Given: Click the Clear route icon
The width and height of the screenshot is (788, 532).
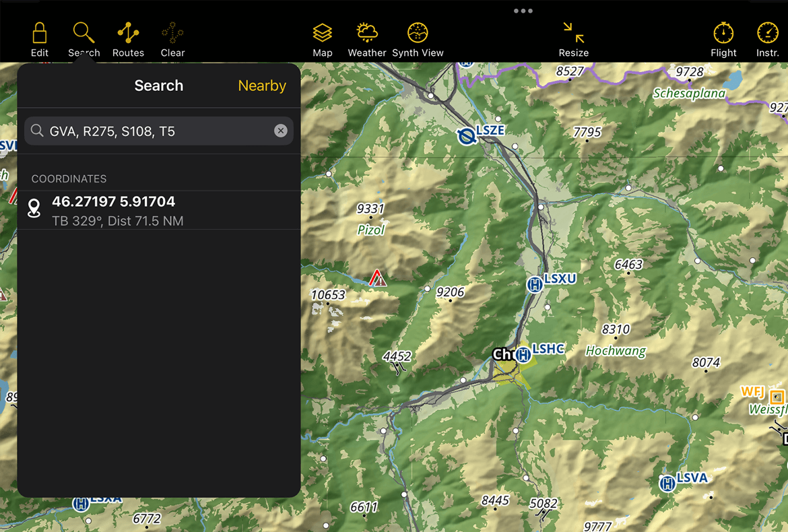Looking at the screenshot, I should tap(172, 39).
